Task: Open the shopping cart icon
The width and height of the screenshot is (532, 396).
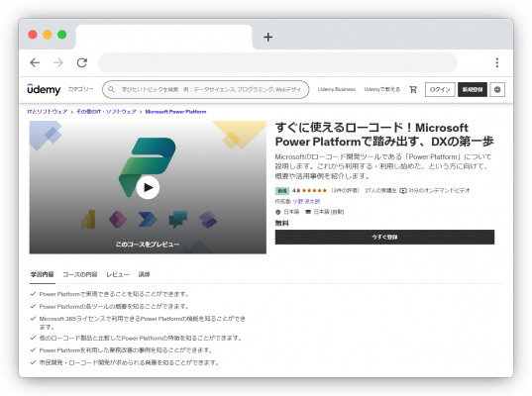Action: pos(413,89)
